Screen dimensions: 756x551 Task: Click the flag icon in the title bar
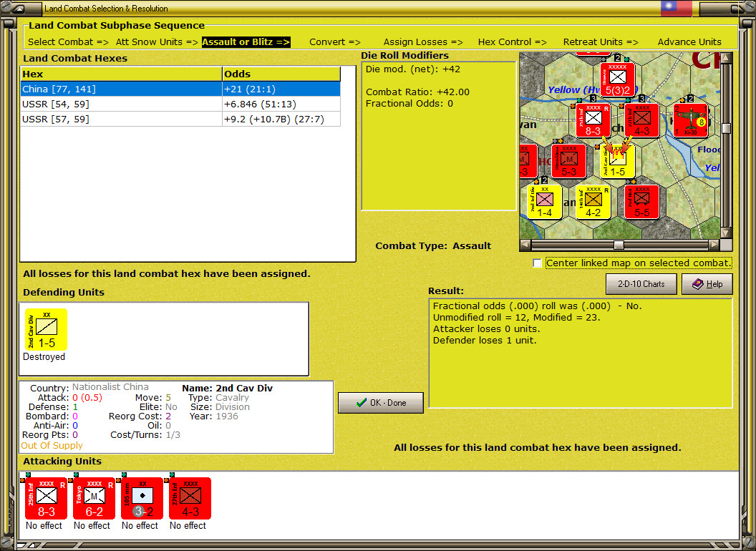[676, 8]
